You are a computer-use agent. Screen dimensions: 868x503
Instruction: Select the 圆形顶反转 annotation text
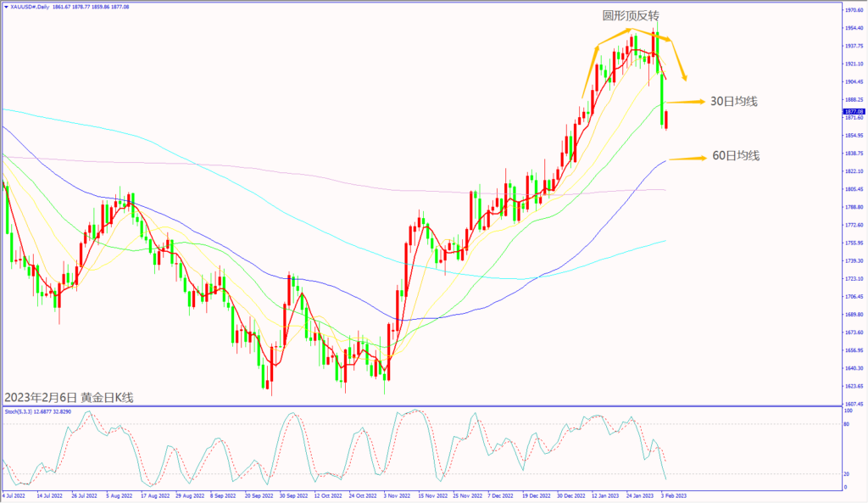point(631,16)
